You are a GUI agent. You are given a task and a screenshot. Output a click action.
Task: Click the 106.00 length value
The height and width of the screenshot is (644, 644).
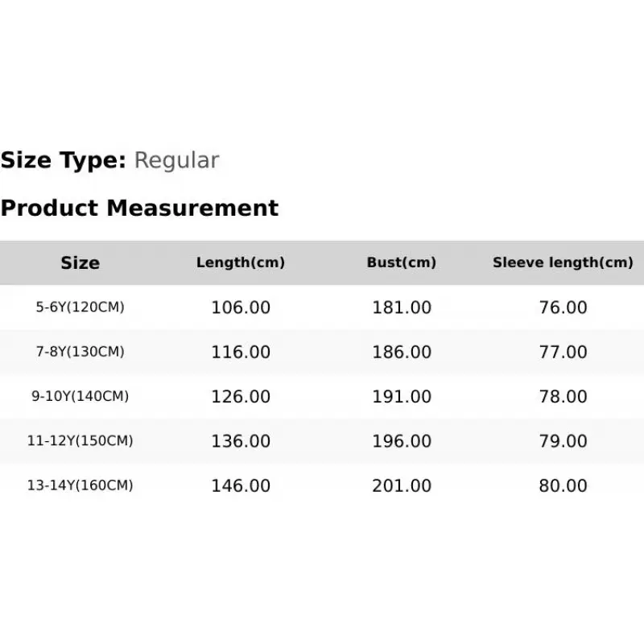(241, 308)
